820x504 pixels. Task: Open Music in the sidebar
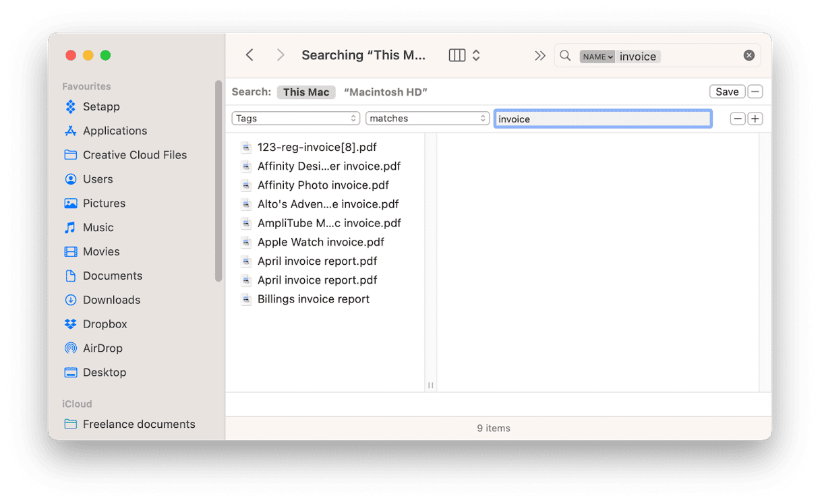[x=98, y=228]
